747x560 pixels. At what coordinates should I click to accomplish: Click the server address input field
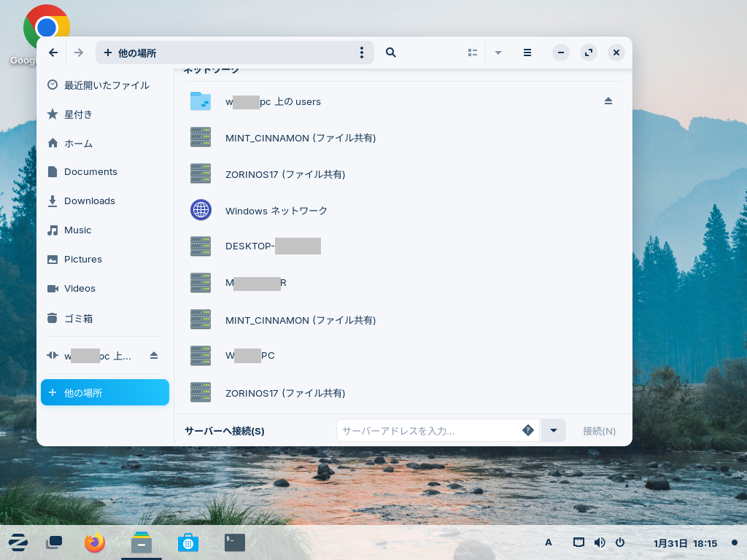tap(429, 431)
